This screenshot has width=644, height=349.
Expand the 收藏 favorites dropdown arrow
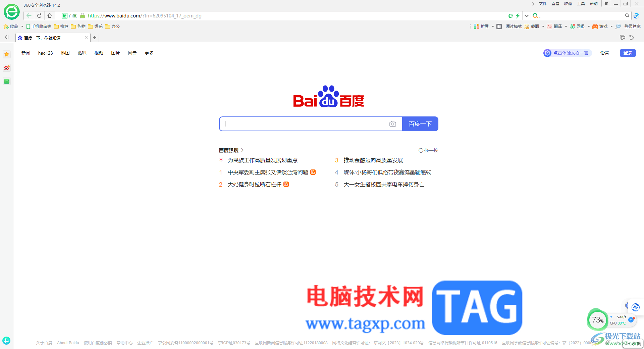tap(22, 27)
